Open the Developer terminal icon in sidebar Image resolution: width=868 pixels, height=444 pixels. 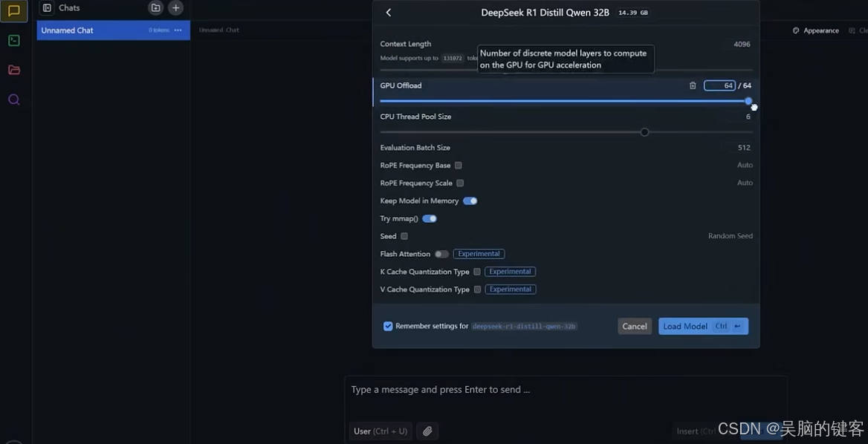(x=14, y=40)
